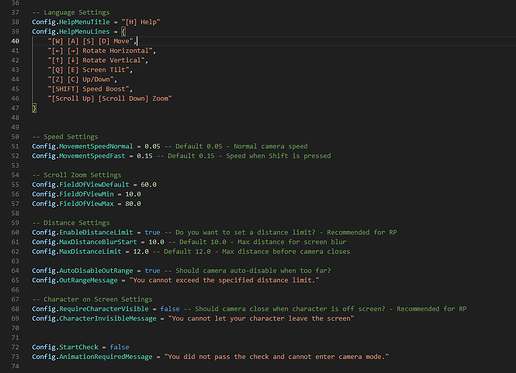Click 'Should camera auto-disable when too far' comment
Image resolution: width=516 pixels, height=373 pixels.
click(x=253, y=271)
